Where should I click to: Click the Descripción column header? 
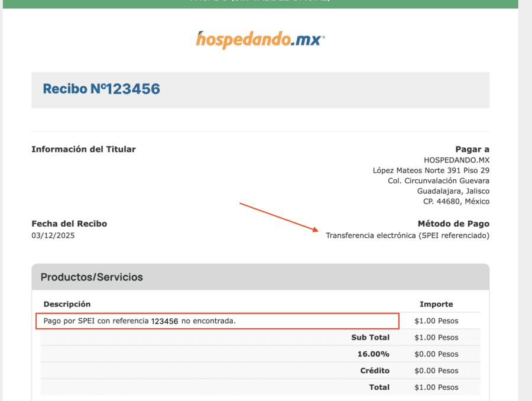click(67, 304)
